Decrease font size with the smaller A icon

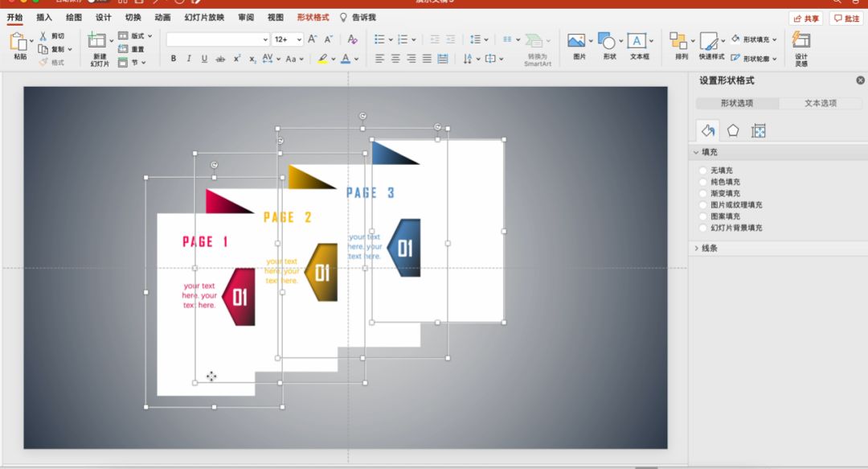coord(328,39)
